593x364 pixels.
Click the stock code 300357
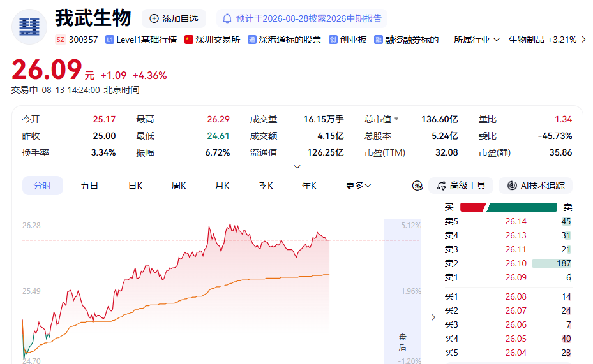[83, 40]
